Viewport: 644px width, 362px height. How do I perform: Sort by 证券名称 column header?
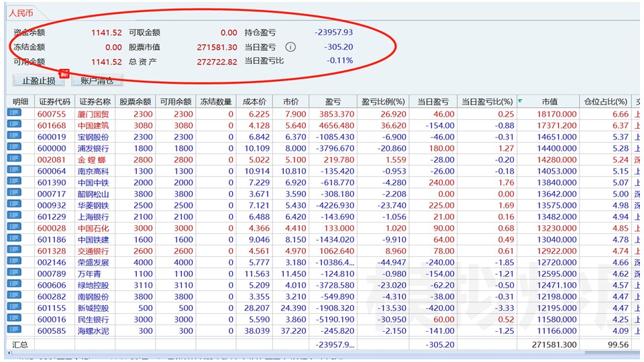click(x=95, y=102)
